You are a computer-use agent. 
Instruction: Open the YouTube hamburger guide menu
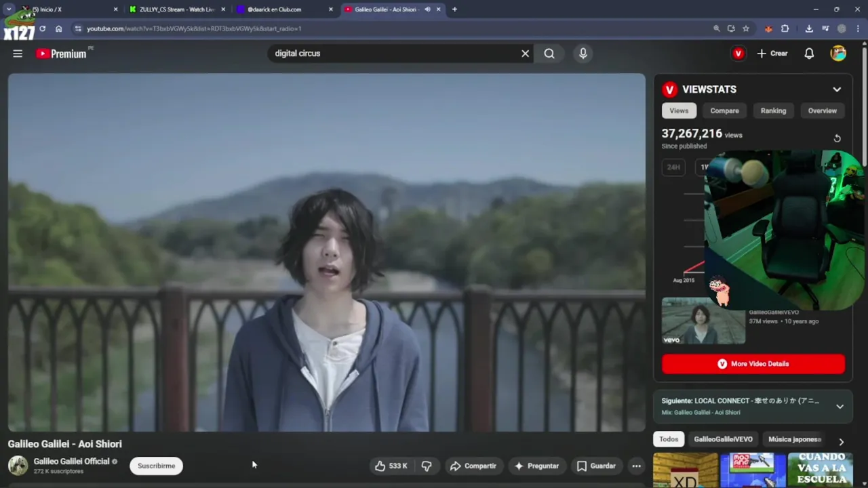click(18, 54)
